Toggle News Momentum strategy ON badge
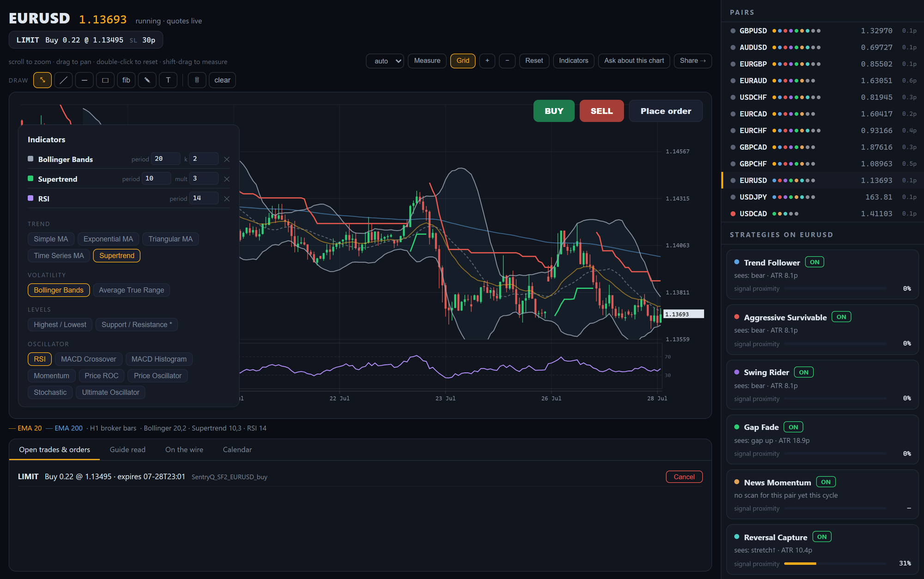 click(826, 482)
